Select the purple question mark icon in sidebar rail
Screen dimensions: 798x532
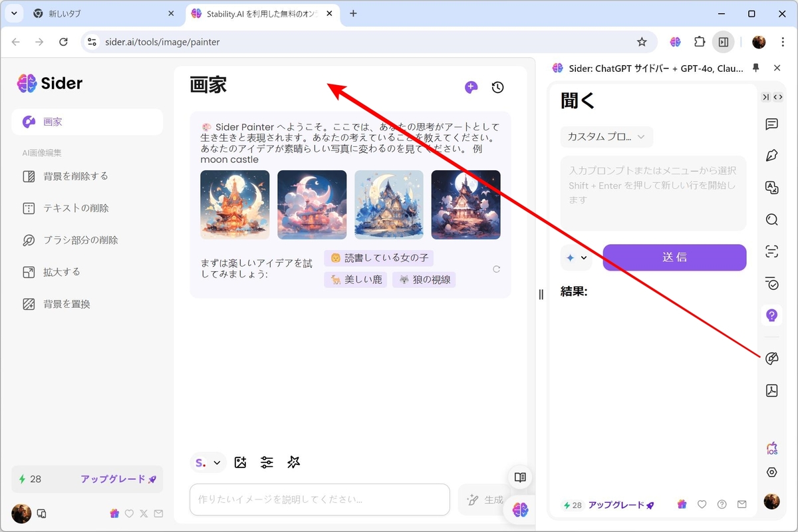tap(771, 315)
